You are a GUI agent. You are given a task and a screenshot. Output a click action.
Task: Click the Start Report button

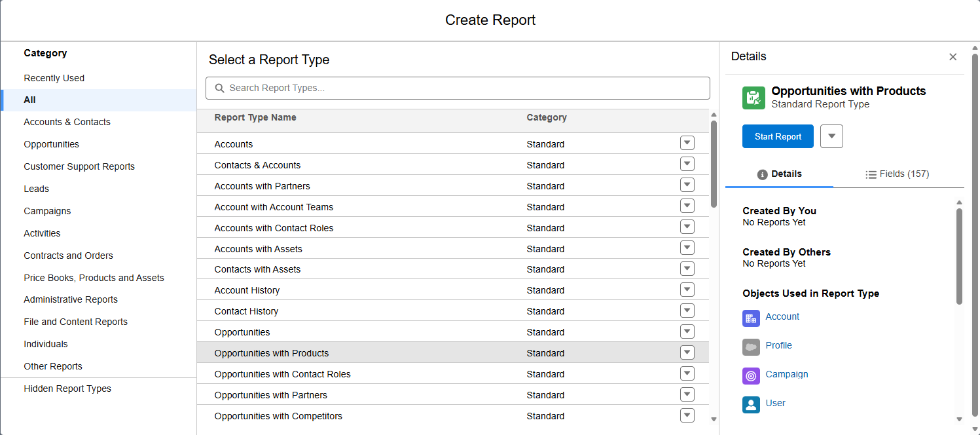(778, 136)
